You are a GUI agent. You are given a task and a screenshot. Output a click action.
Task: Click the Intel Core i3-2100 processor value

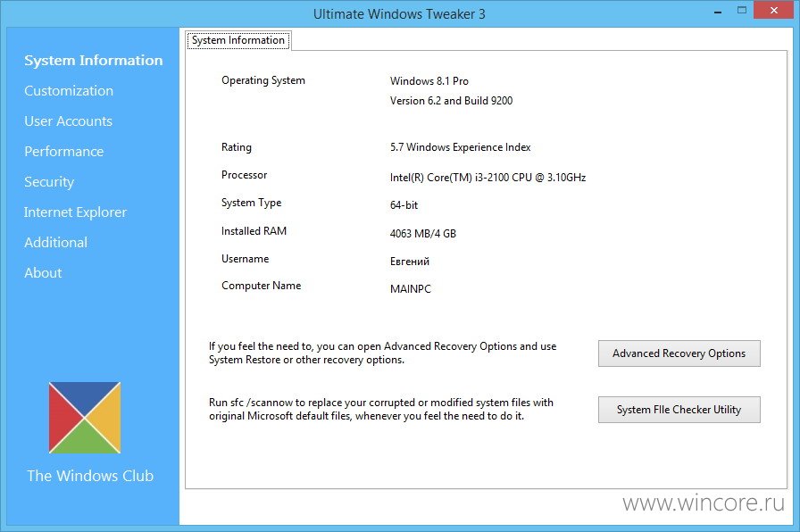point(487,178)
